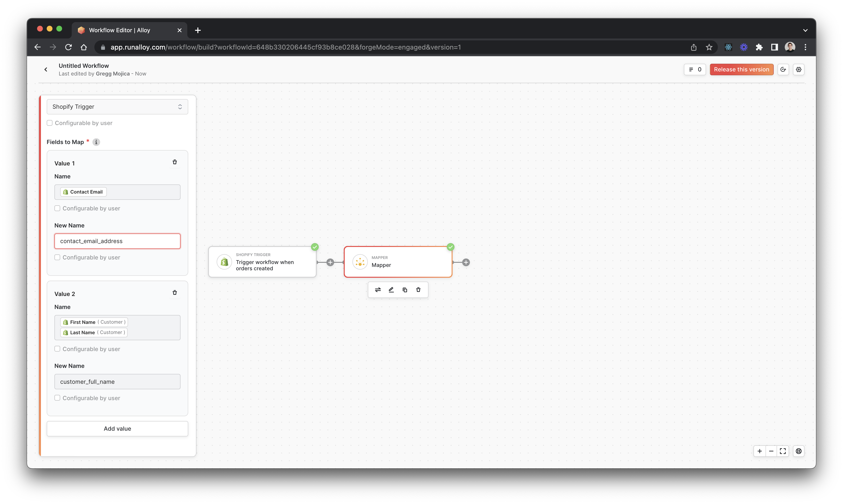
Task: Check Configurable by user under customer_full_name
Action: 58,398
